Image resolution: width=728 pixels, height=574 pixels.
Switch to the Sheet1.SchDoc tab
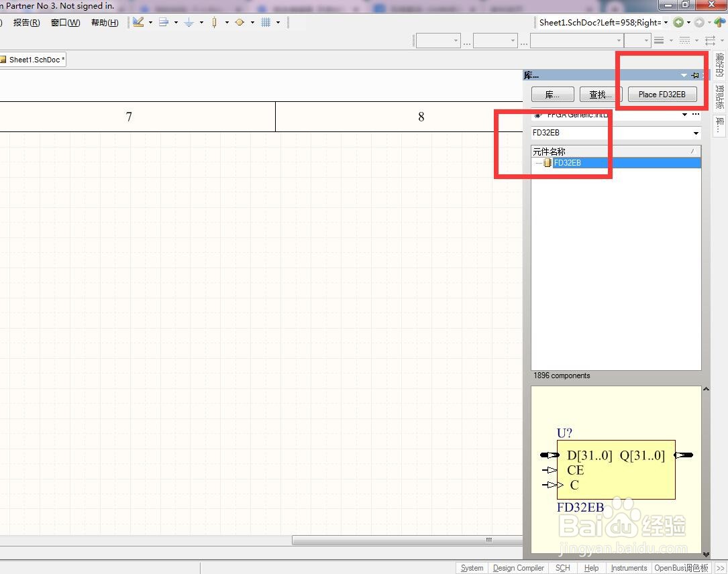[x=32, y=60]
